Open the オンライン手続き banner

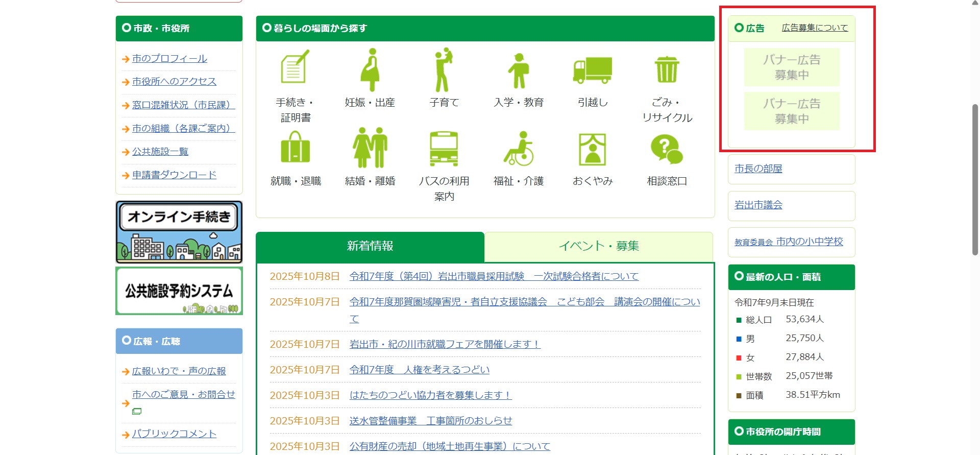[179, 232]
